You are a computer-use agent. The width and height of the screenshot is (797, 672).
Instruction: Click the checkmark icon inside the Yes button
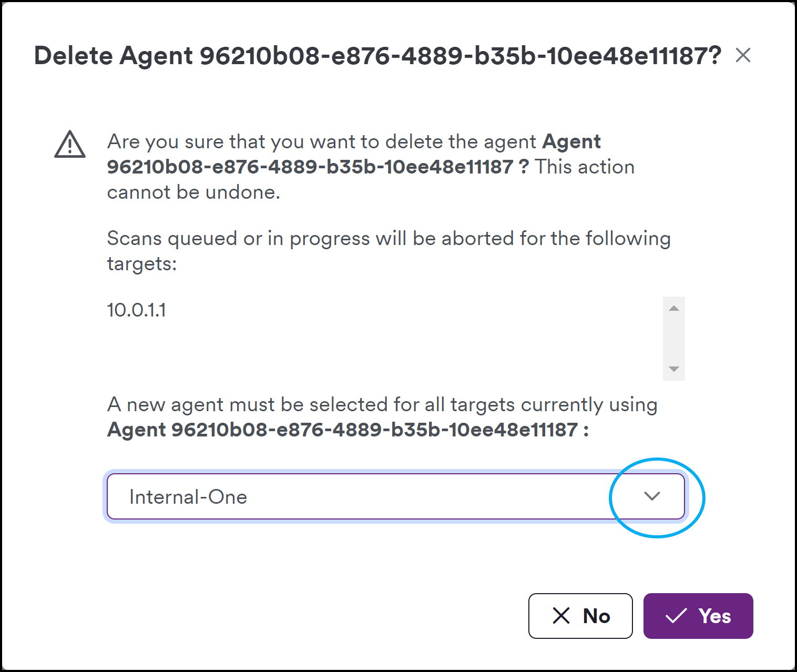[x=677, y=616]
